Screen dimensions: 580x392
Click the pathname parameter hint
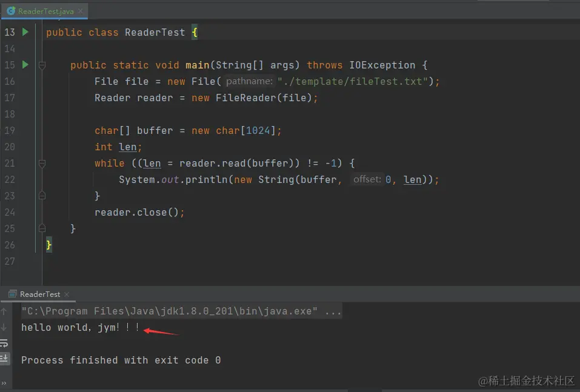click(x=249, y=81)
